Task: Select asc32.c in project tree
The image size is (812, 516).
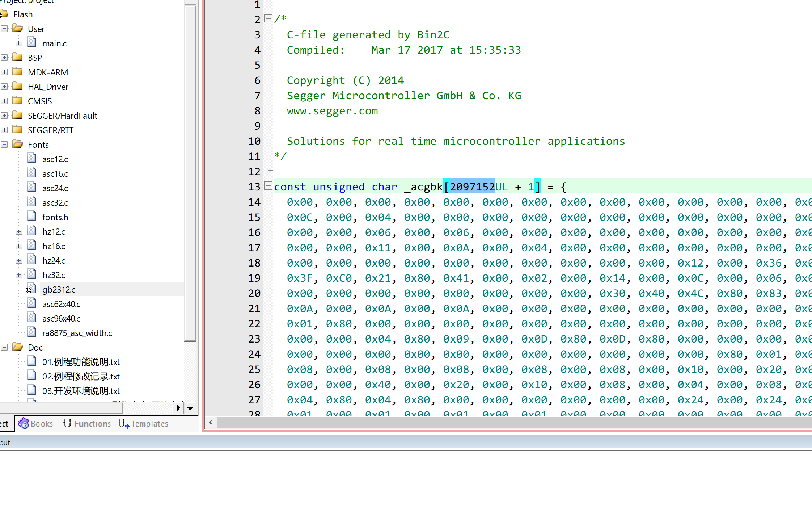Action: pos(55,203)
